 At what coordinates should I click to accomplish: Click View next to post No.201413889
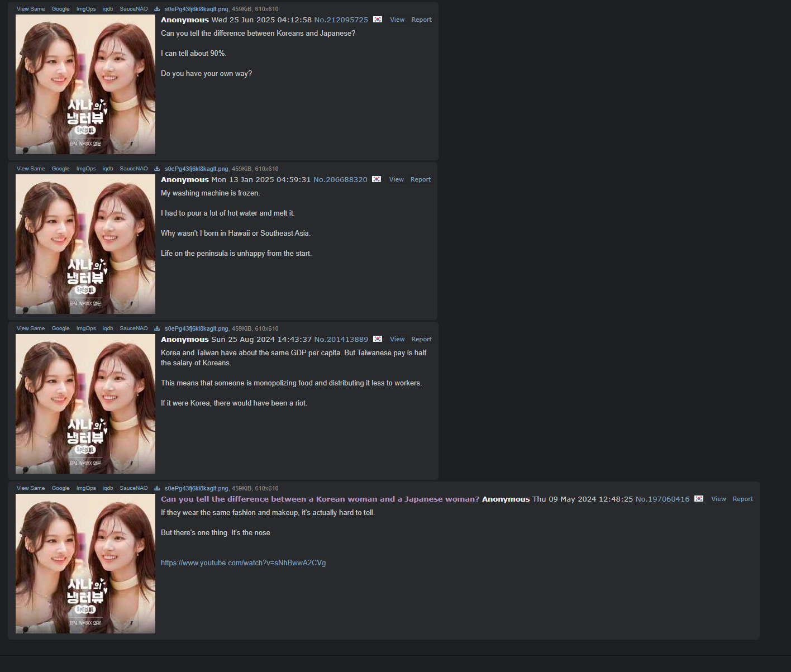click(x=397, y=339)
